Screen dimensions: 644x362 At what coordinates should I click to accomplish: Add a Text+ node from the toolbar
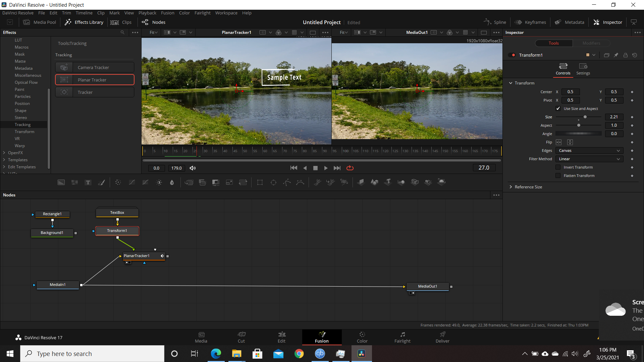tap(88, 182)
